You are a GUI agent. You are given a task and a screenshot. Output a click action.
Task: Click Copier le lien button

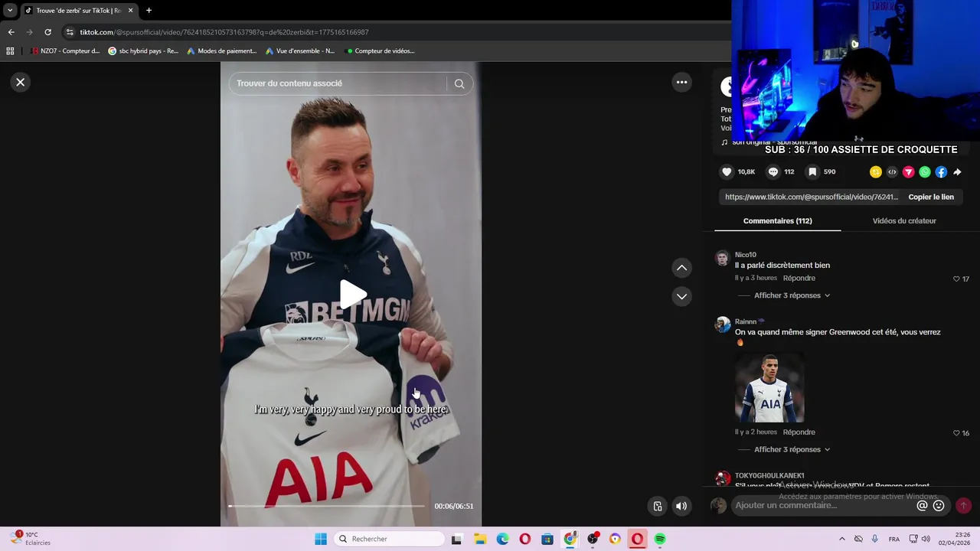(x=931, y=197)
